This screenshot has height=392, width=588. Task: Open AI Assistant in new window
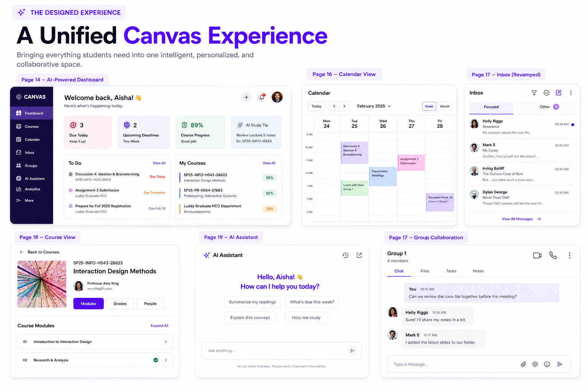pos(359,255)
